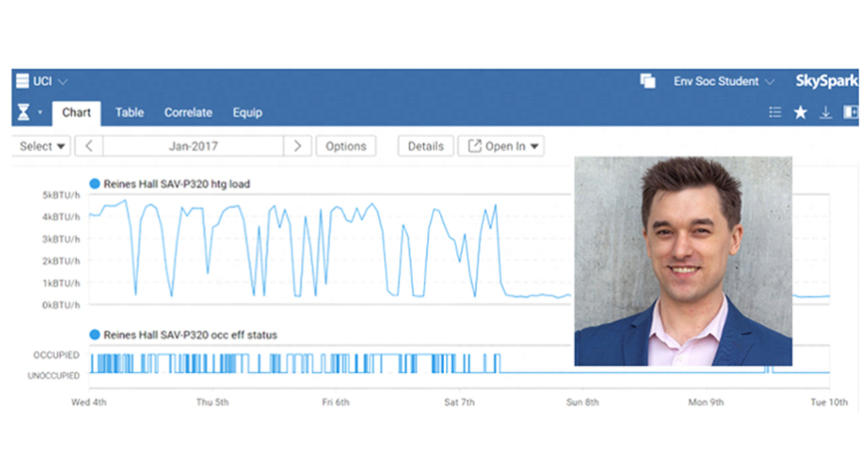Switch to the Equip tab
Image resolution: width=868 pixels, height=449 pixels.
(x=247, y=113)
